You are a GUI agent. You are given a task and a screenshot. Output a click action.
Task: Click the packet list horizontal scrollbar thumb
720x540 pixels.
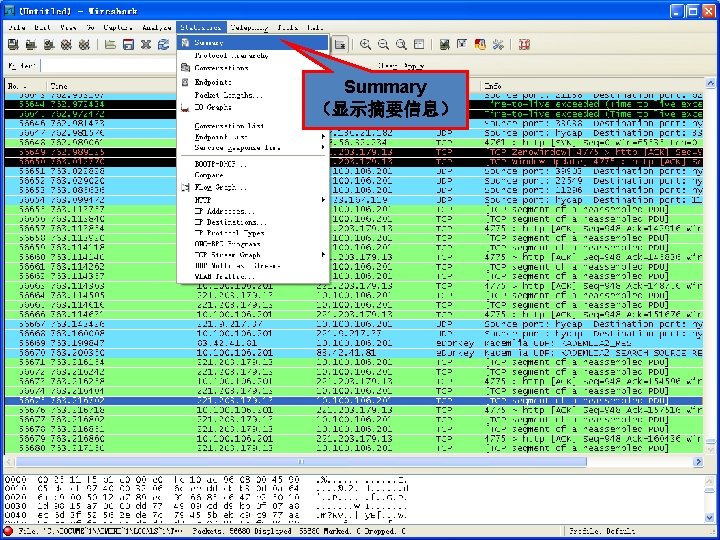coord(301,461)
